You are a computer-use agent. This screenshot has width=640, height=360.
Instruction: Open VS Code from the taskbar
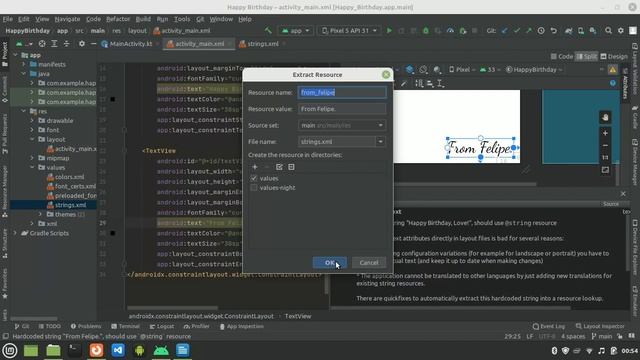pyautogui.click(x=118, y=350)
